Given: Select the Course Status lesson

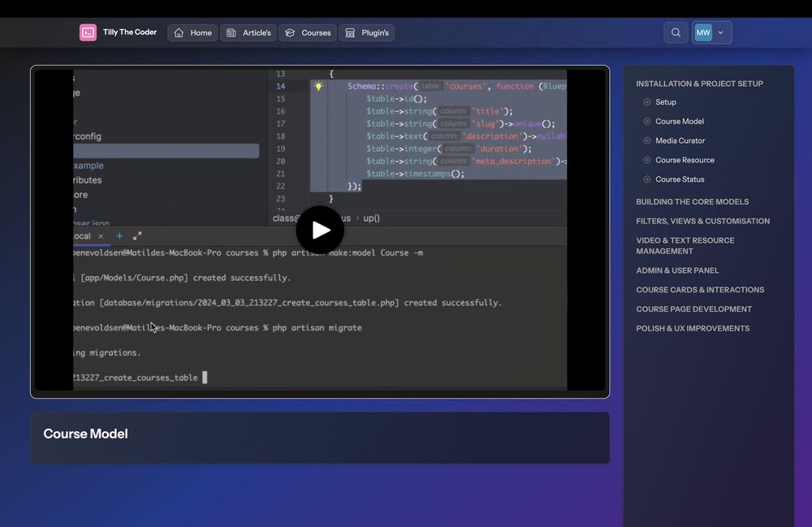Looking at the screenshot, I should (x=680, y=179).
